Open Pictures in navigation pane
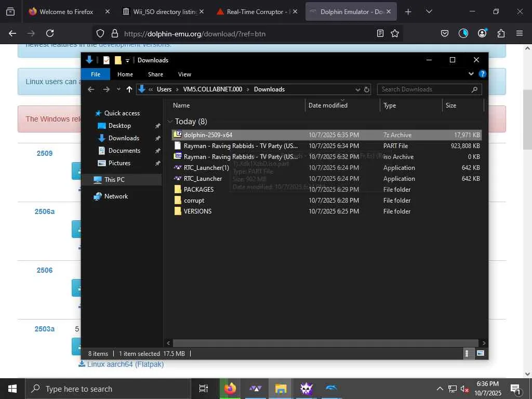The image size is (532, 399). pyautogui.click(x=119, y=163)
